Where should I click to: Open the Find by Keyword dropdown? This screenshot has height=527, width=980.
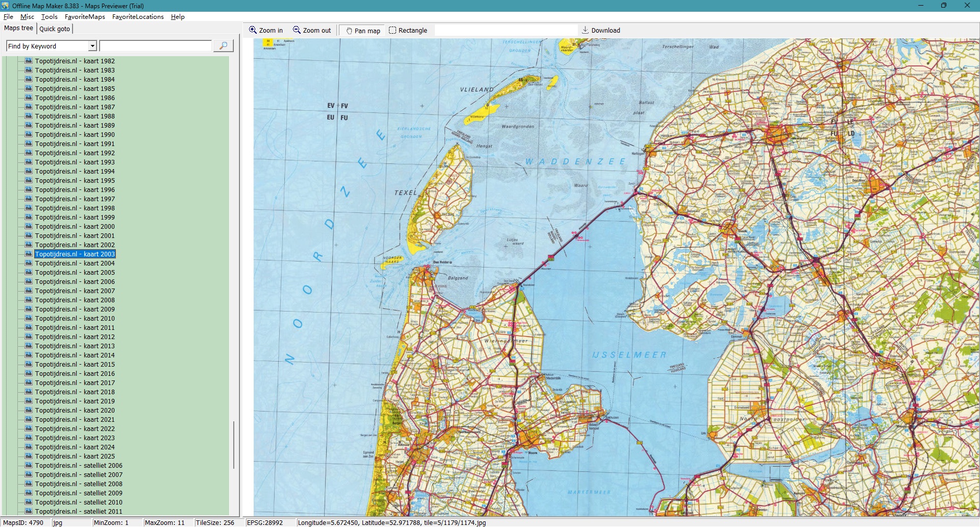pyautogui.click(x=92, y=46)
